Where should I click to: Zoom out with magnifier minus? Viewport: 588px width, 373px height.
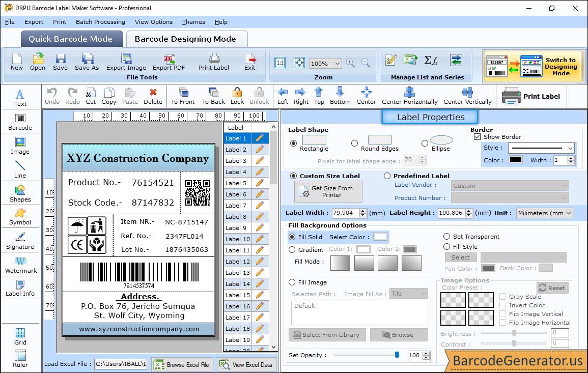(366, 63)
